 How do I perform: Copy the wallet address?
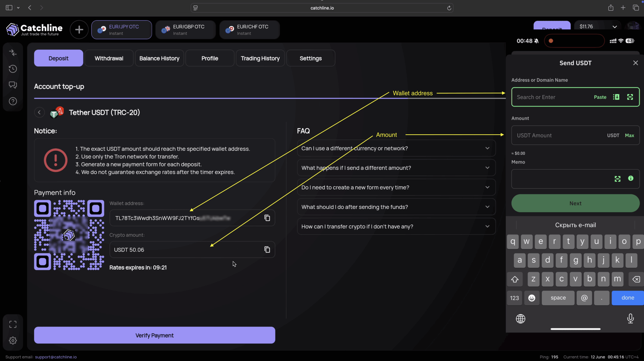(267, 218)
